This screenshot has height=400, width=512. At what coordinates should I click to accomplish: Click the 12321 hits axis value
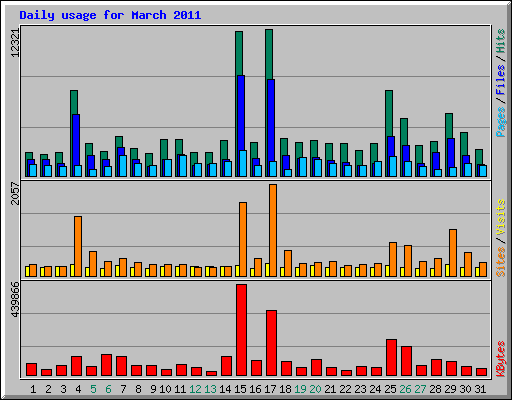click(x=15, y=43)
